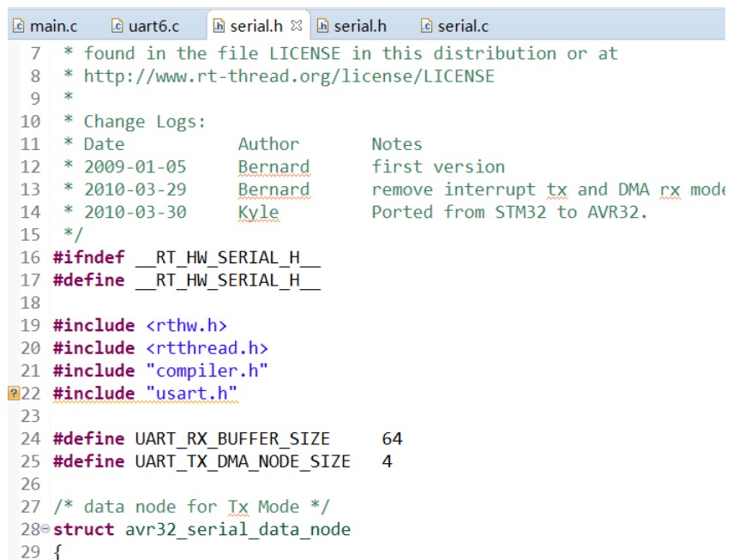
Task: Click the license URL in the comment
Action: click(289, 76)
